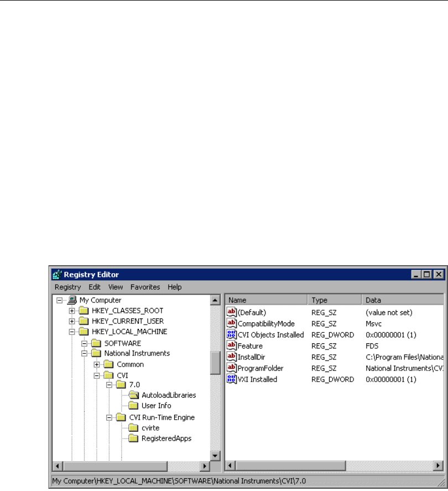Sort by the Type column header
The width and height of the screenshot is (448, 491).
335,300
